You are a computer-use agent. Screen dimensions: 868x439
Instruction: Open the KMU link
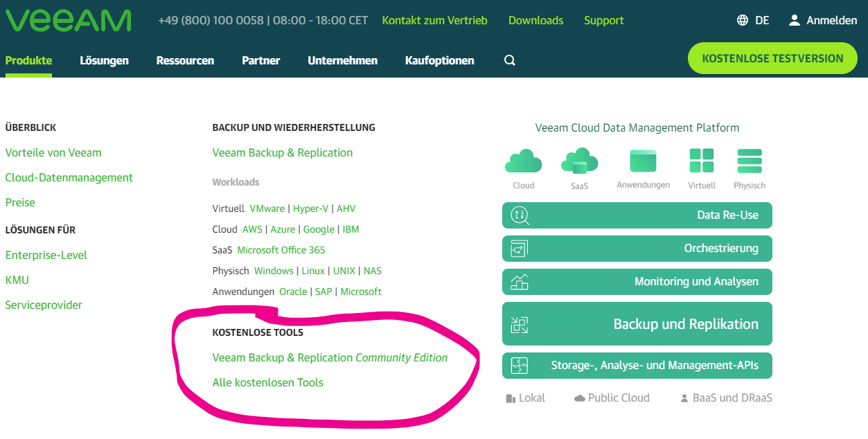[17, 280]
